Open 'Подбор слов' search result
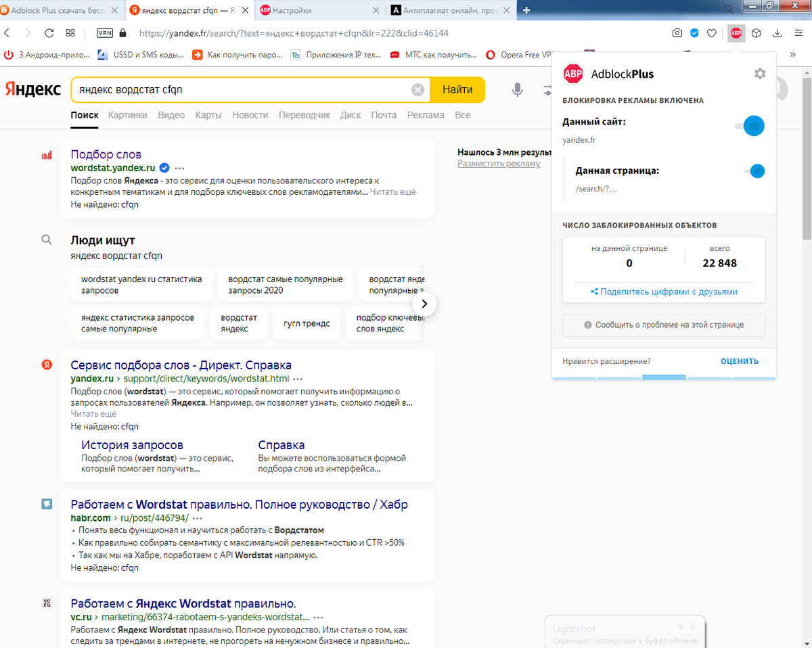The width and height of the screenshot is (812, 648). tap(106, 154)
